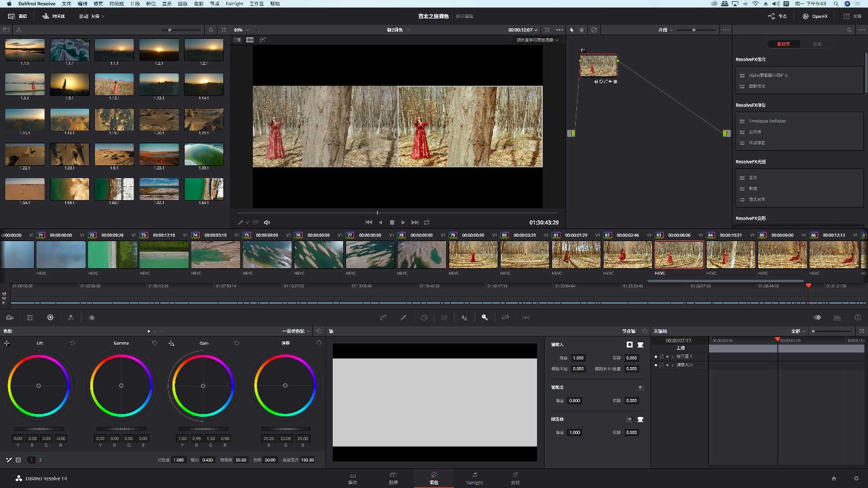This screenshot has width=868, height=488.
Task: Select the node graph hand pan tool
Action: [582, 29]
